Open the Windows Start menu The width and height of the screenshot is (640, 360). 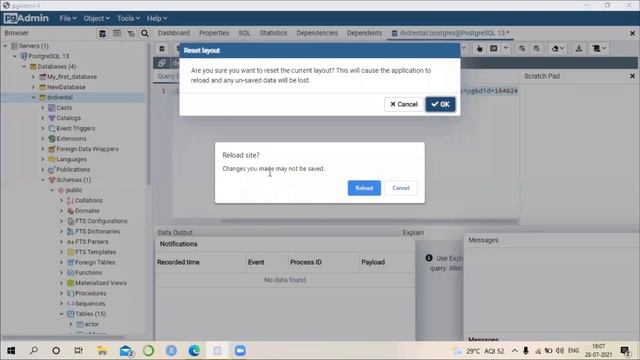tap(11, 351)
